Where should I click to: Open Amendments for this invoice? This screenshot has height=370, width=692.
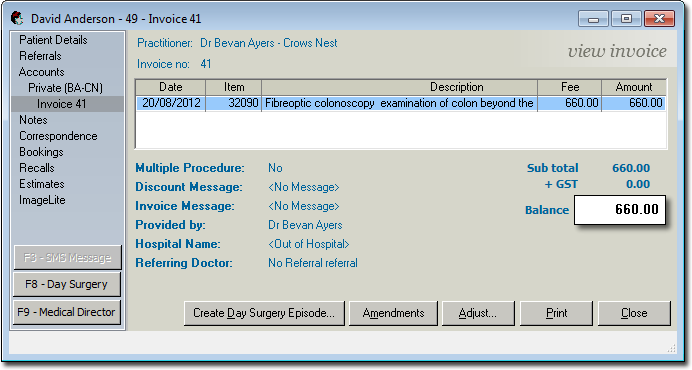393,313
